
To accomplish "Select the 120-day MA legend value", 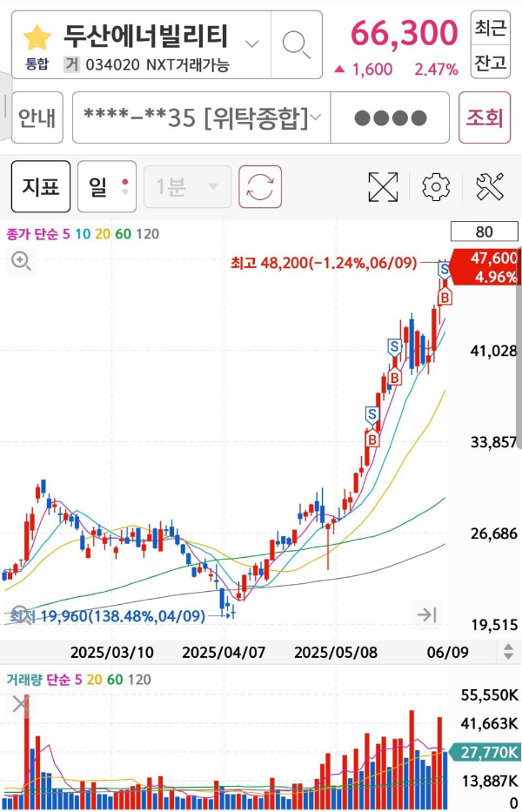I will pyautogui.click(x=148, y=234).
